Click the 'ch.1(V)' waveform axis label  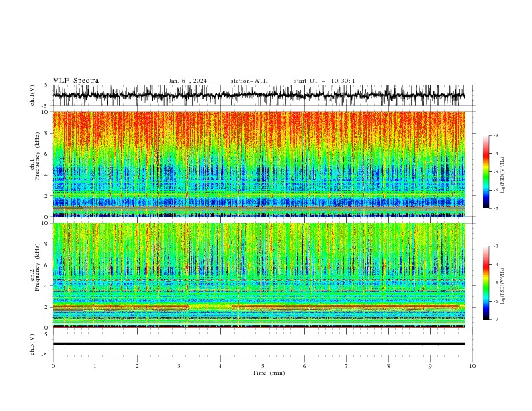pyautogui.click(x=32, y=95)
